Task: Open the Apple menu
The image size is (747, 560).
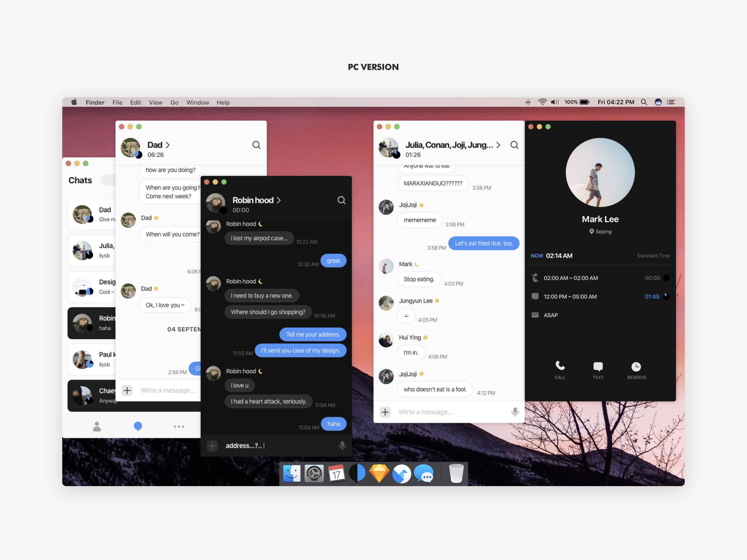Action: coord(74,102)
